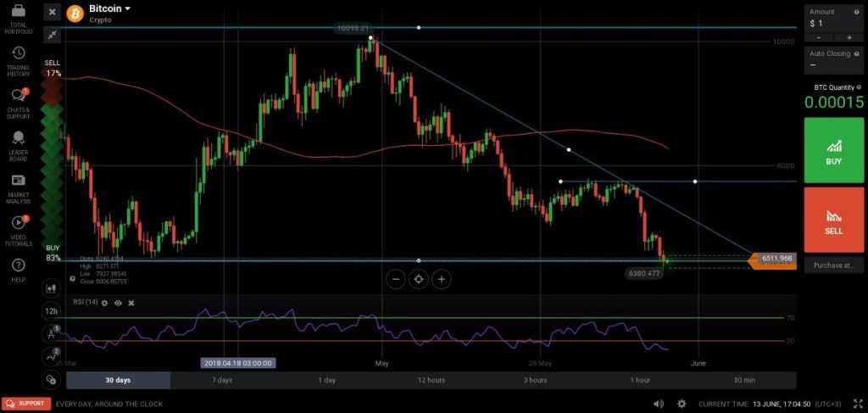Click the red SELL button
This screenshot has height=413, width=868.
(x=834, y=220)
